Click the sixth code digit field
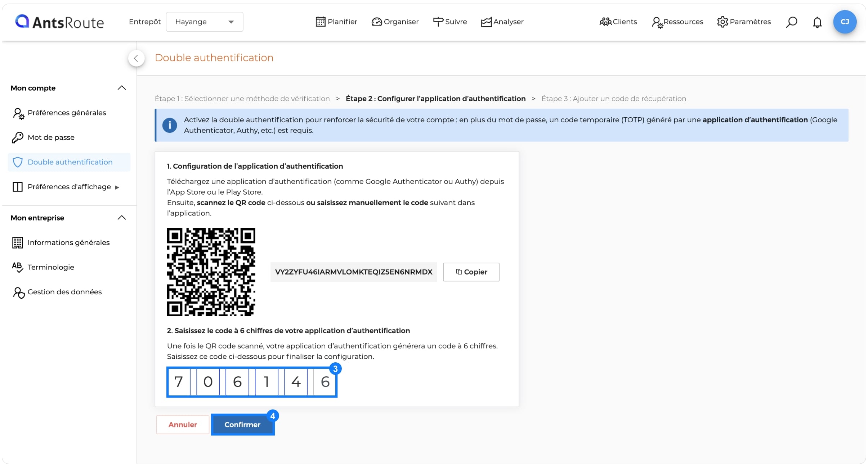The height and width of the screenshot is (467, 868). pos(325,382)
